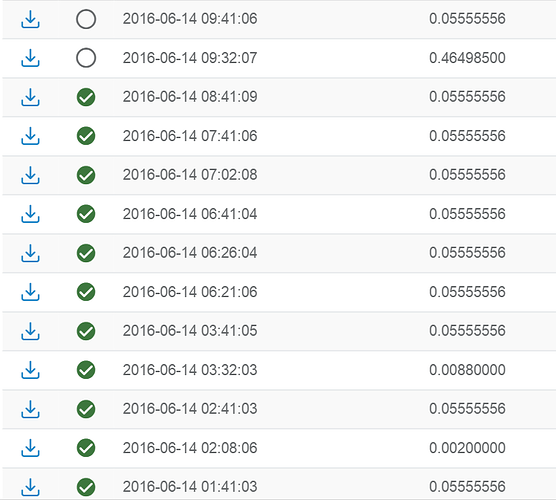Download the 09:41:06 entry
This screenshot has height=500, width=556.
[30, 19]
